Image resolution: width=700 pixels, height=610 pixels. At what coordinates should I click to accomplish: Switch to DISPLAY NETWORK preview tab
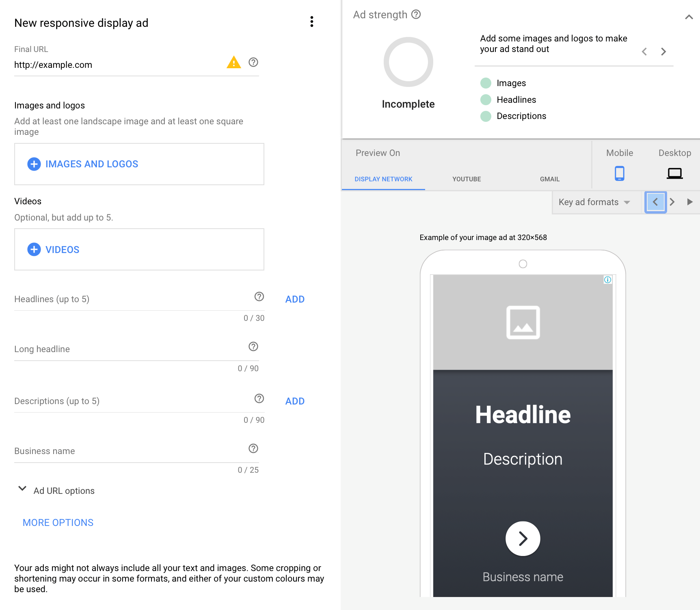tap(383, 179)
